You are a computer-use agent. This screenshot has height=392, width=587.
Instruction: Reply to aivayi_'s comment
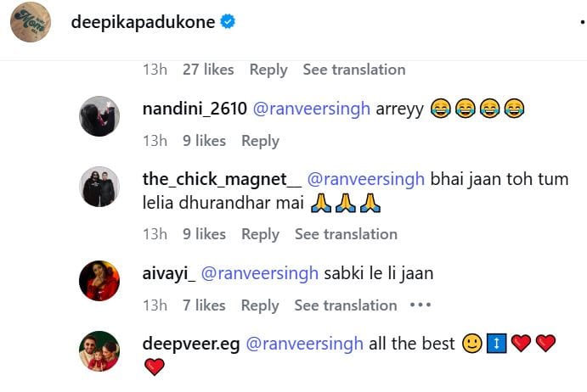point(260,305)
